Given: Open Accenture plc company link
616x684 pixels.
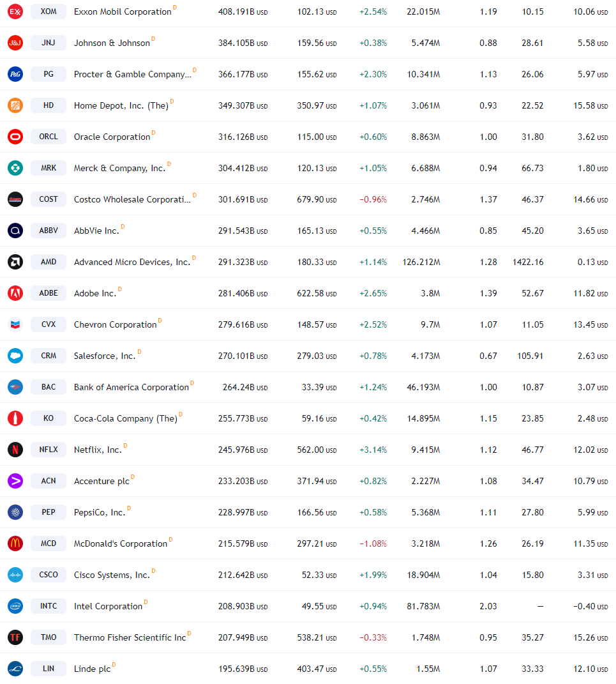Looking at the screenshot, I should [x=101, y=481].
